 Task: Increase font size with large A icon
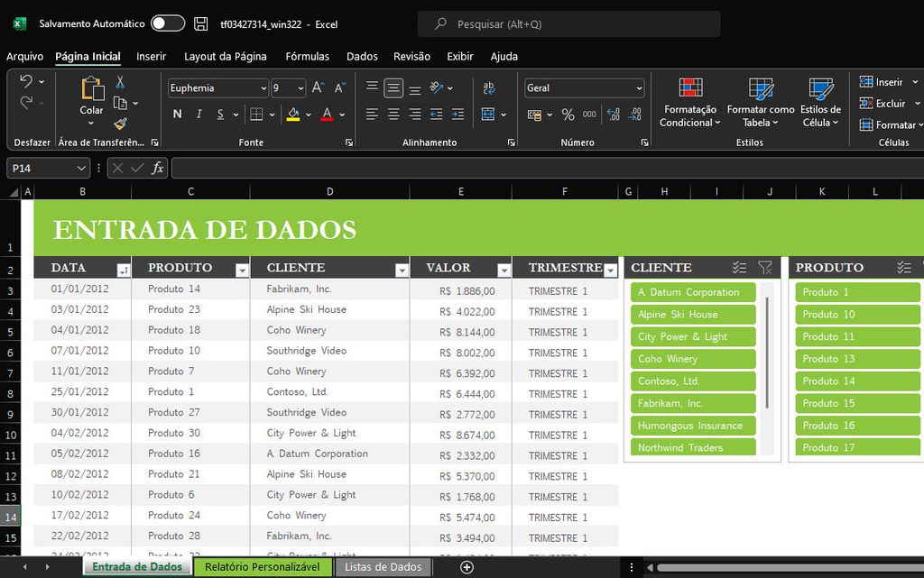(318, 87)
